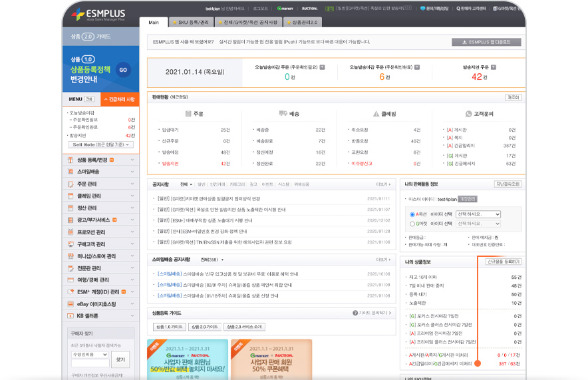Click the 재조회 refresh button
Screen dimensions: 588x380
pyautogui.click(x=513, y=98)
